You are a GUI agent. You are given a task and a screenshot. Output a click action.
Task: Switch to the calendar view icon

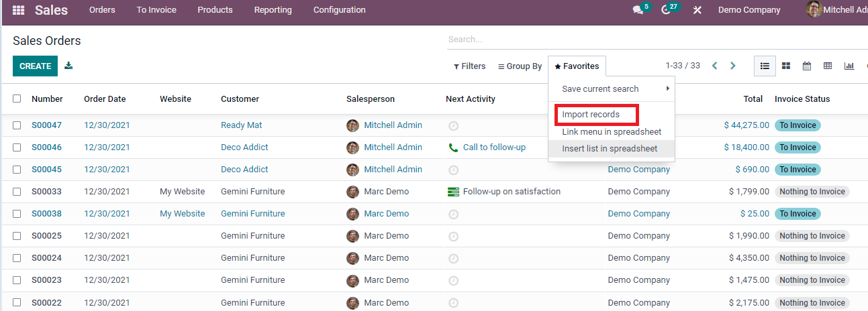[x=807, y=66]
